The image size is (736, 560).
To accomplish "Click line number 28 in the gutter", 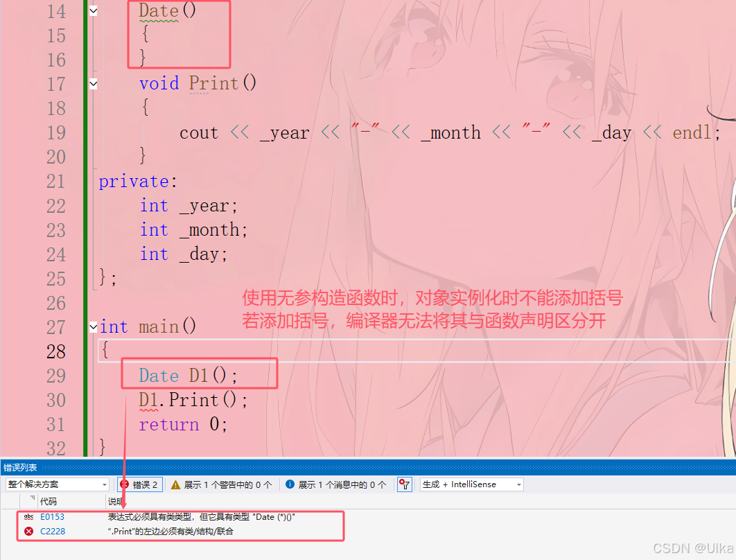I will (56, 351).
